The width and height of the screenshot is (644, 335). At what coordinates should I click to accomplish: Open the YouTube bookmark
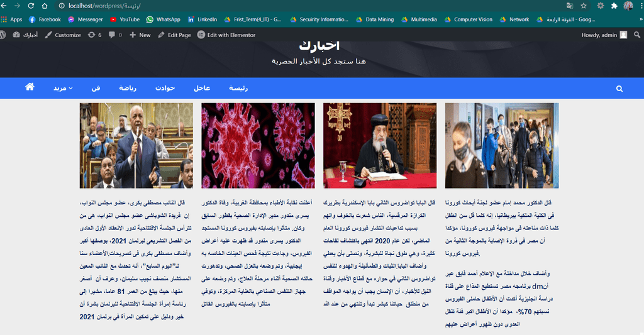(x=125, y=19)
